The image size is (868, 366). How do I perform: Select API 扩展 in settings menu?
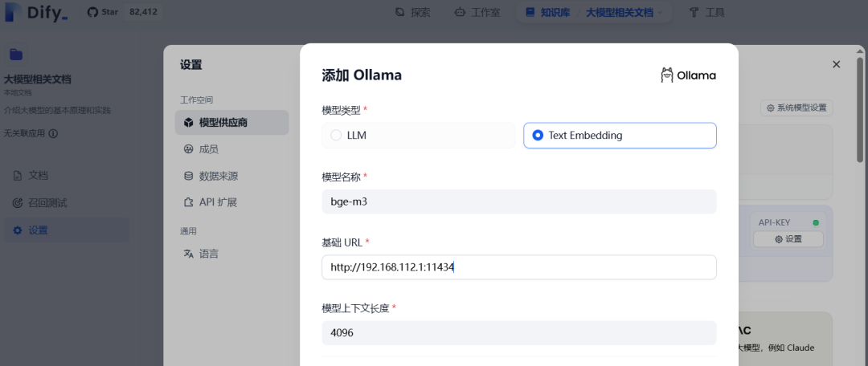point(232,202)
